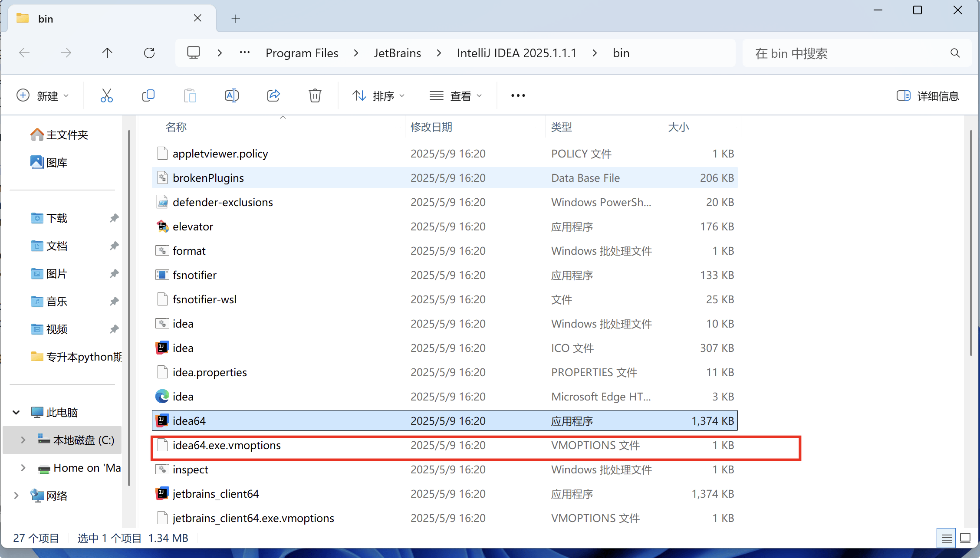
Task: Show hidden path ellipsis in address bar
Action: pos(245,53)
